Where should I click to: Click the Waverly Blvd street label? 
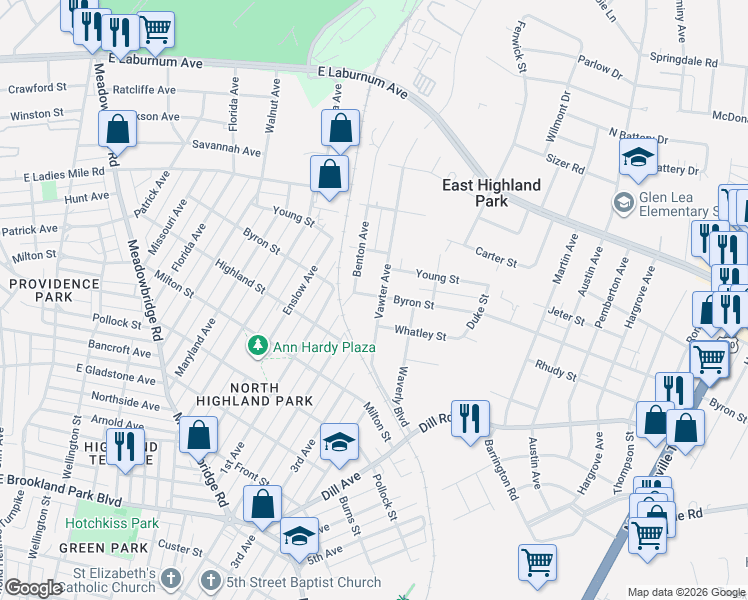click(402, 397)
